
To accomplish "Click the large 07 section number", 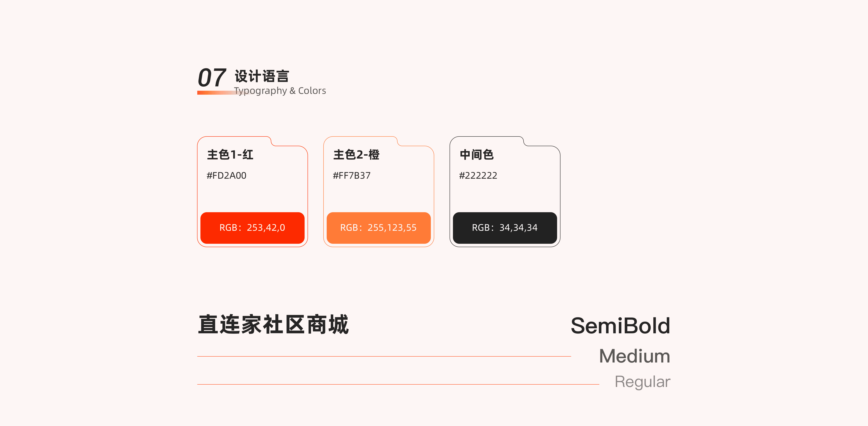I will 212,78.
